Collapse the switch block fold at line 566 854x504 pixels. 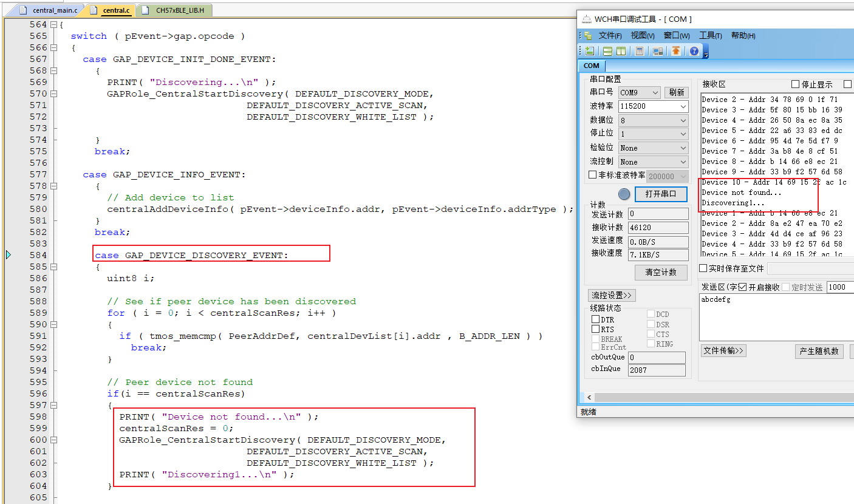coord(53,48)
